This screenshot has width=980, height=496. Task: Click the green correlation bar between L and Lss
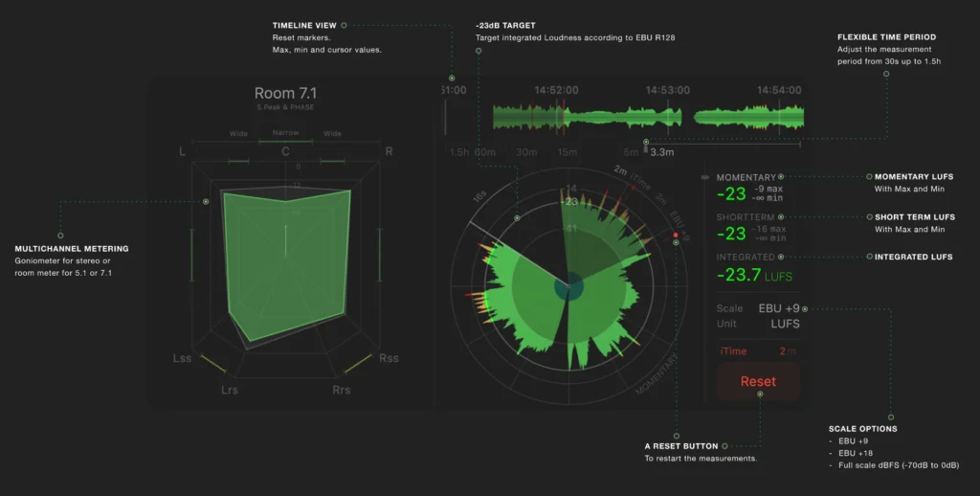coord(191,255)
